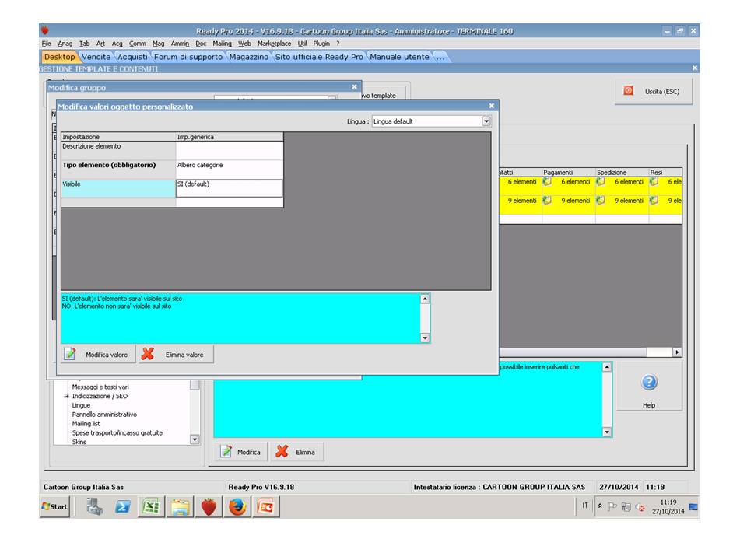This screenshot has height=560, width=747.
Task: Switch to the Acquisti tab
Action: [132, 57]
